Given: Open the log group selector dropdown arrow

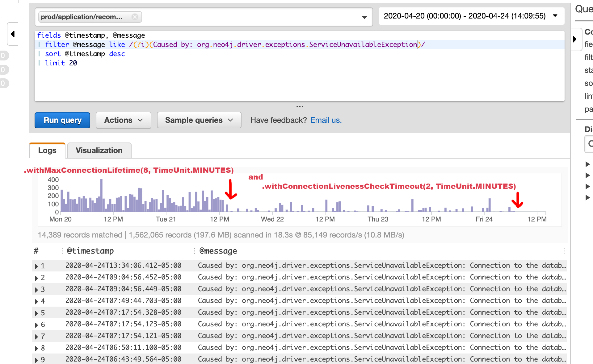Looking at the screenshot, I should click(364, 17).
